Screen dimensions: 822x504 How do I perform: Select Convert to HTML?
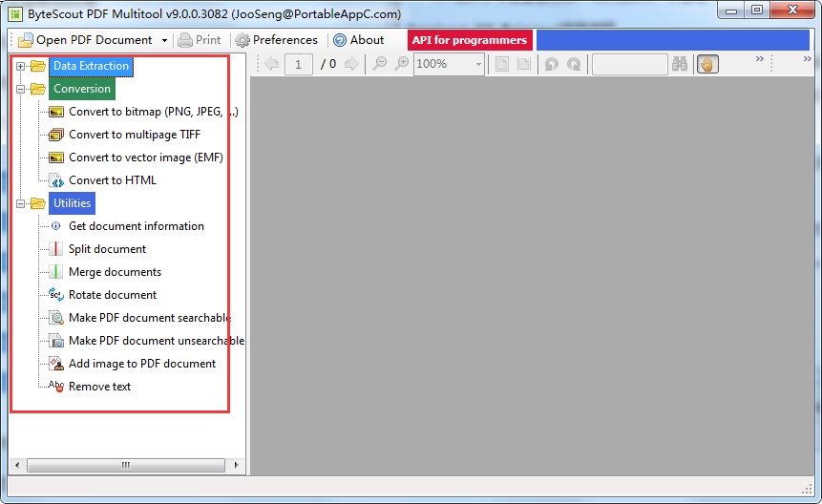click(x=113, y=180)
